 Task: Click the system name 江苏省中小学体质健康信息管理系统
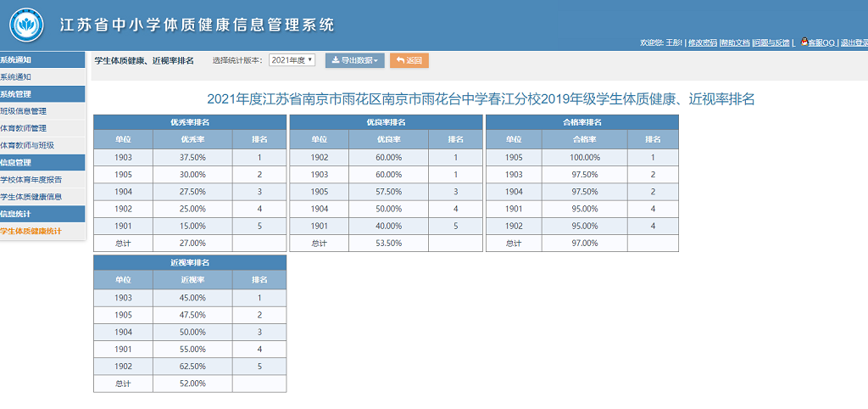click(x=197, y=25)
